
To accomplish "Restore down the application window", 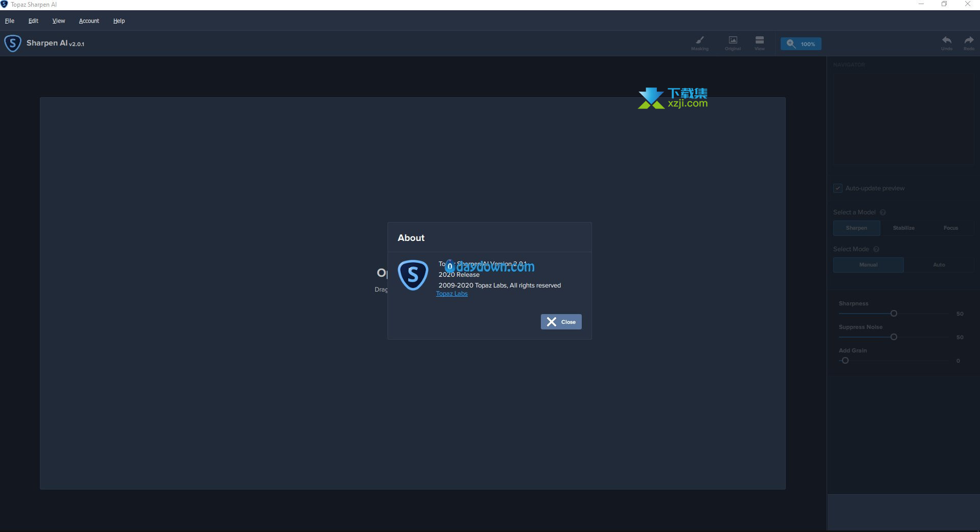I will (944, 4).
